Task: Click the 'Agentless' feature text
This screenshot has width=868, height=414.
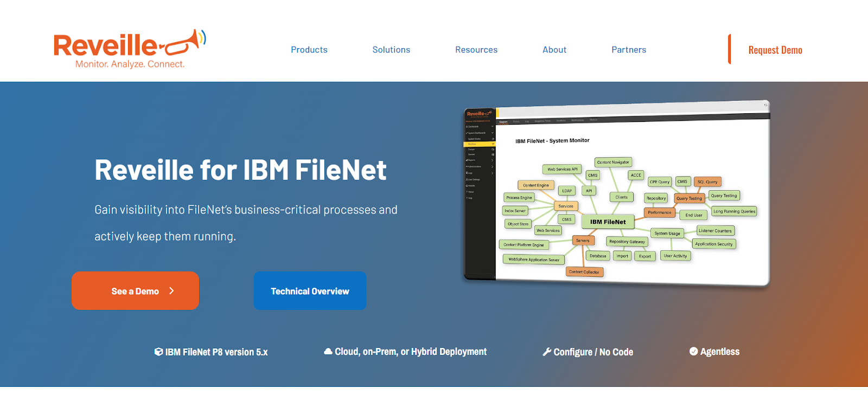Action: pos(720,352)
